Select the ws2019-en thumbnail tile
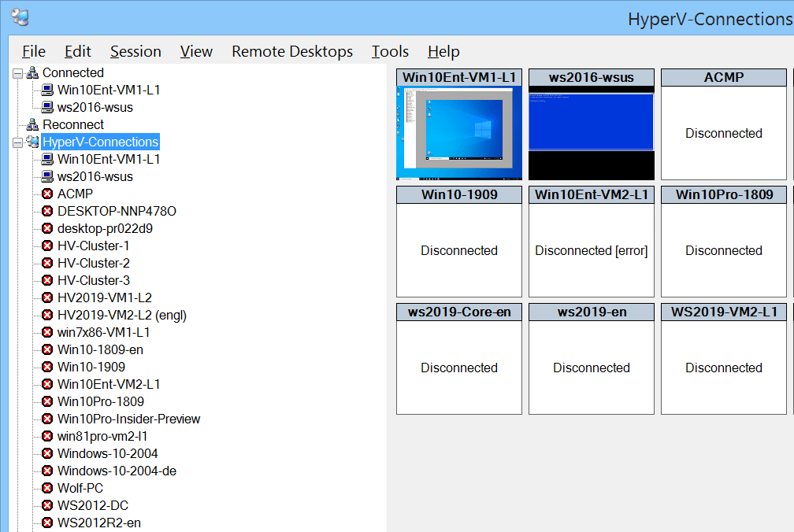The height and width of the screenshot is (532, 794). [x=592, y=359]
